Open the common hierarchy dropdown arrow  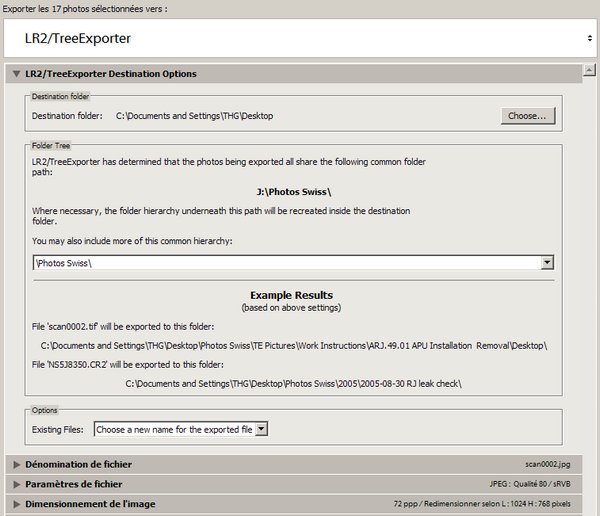547,263
